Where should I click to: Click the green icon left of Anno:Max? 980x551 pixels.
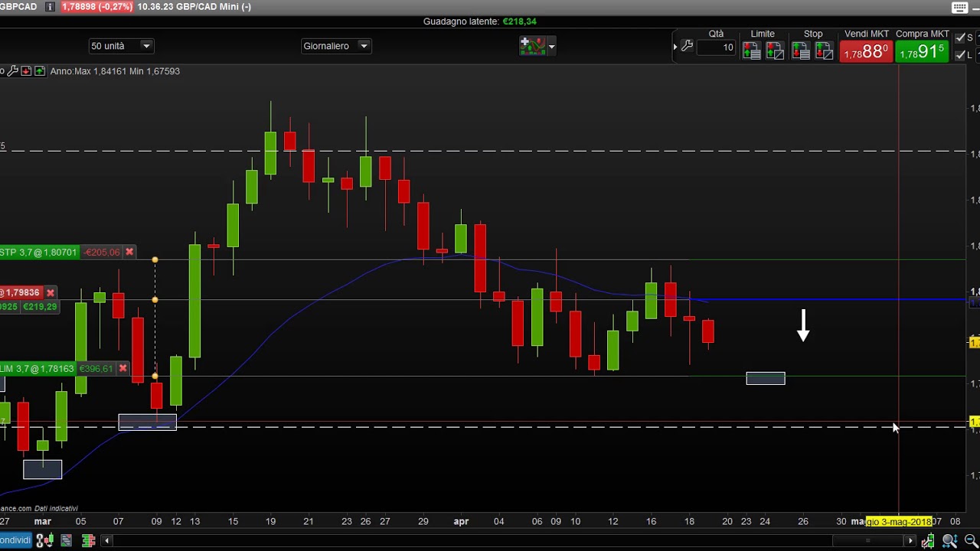[x=40, y=71]
